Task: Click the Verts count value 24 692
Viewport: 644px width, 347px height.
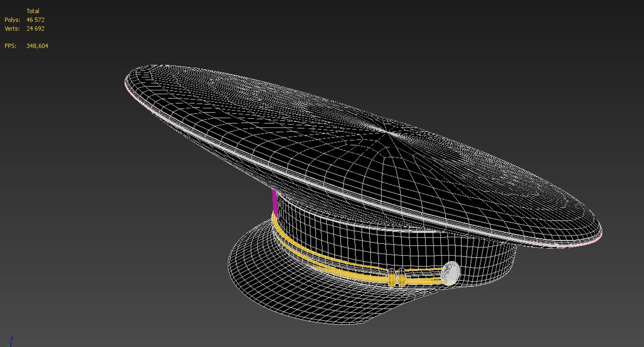Action: [35, 29]
